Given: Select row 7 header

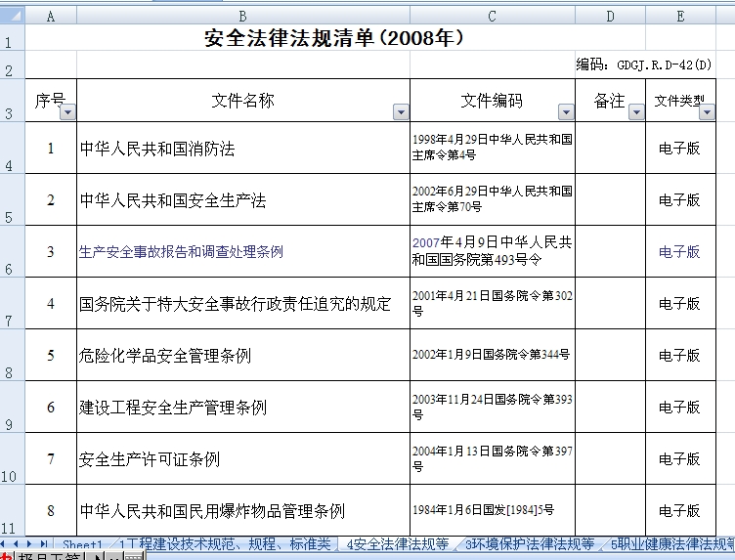Looking at the screenshot, I should 12,303.
